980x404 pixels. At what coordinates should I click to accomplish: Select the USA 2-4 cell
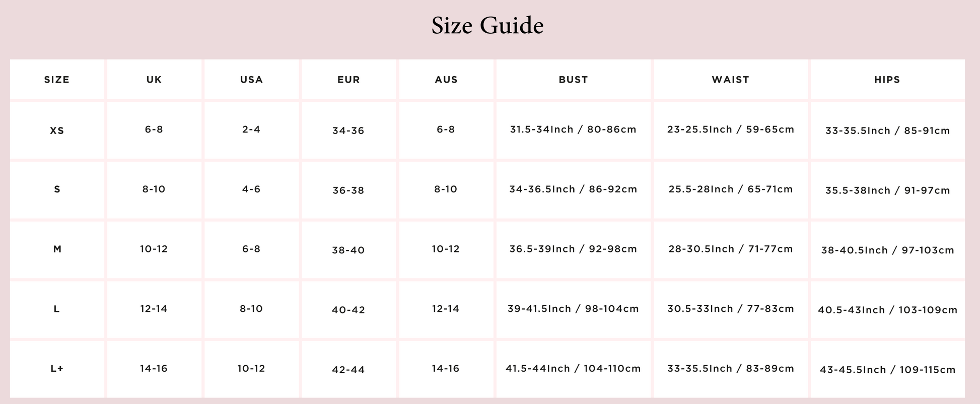pos(251,129)
